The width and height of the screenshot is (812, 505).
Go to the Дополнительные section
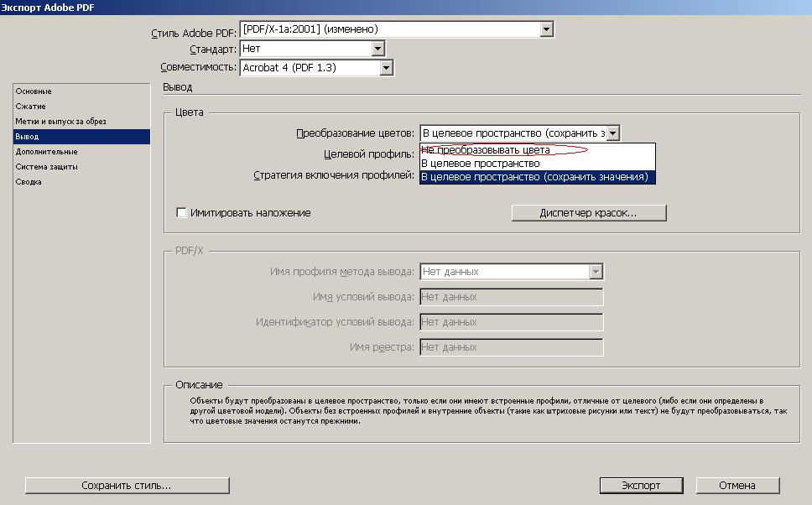(82, 151)
